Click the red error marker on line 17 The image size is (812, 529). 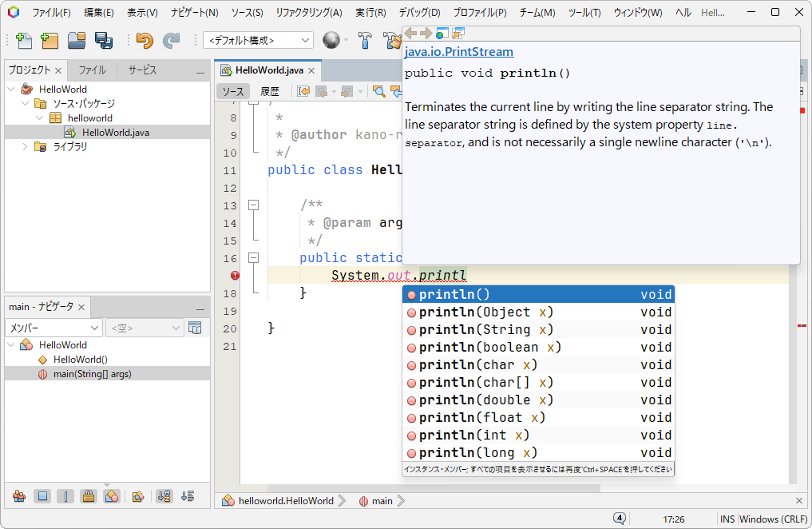235,276
